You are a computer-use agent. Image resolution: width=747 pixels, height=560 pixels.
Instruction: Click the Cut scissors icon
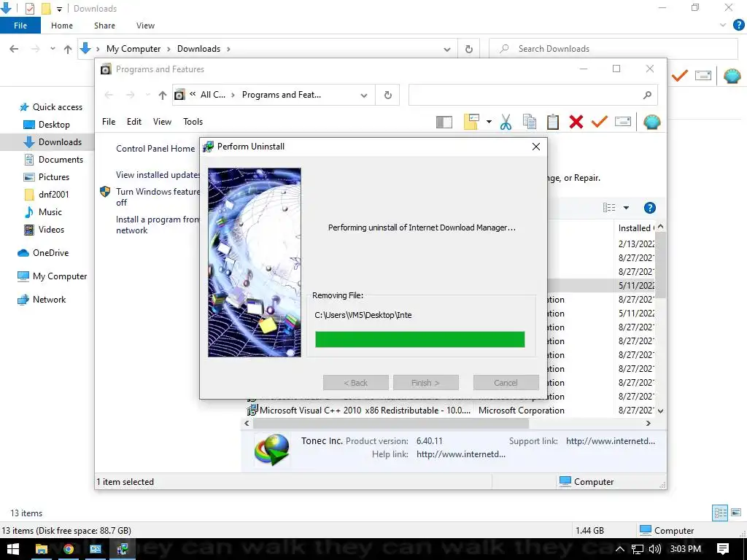[506, 122]
